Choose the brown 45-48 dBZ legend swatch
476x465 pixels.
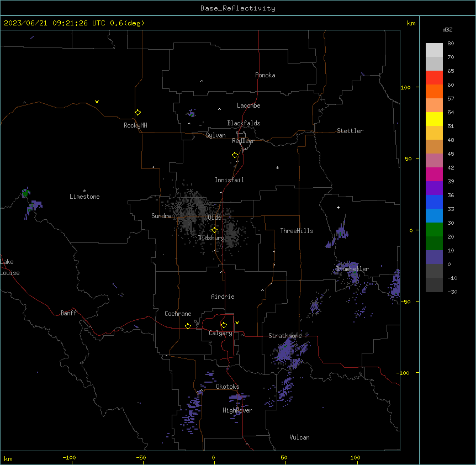(434, 146)
